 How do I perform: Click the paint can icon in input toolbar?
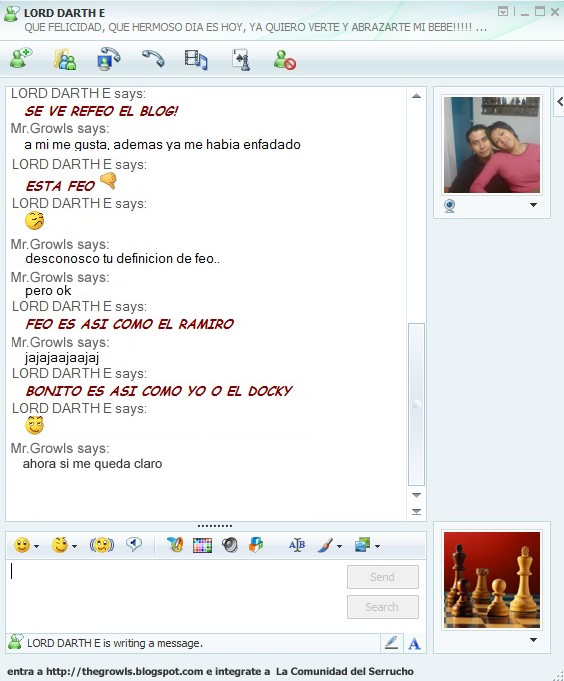coord(175,545)
